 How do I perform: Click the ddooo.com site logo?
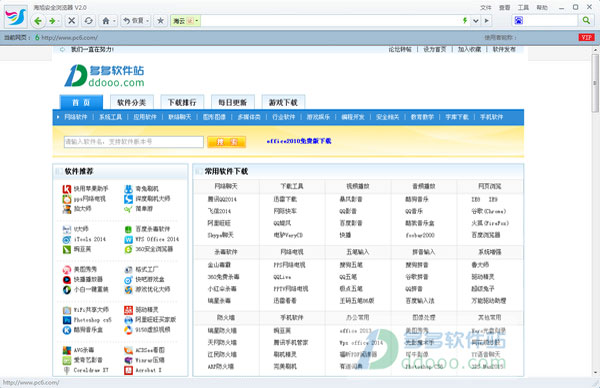coord(104,75)
